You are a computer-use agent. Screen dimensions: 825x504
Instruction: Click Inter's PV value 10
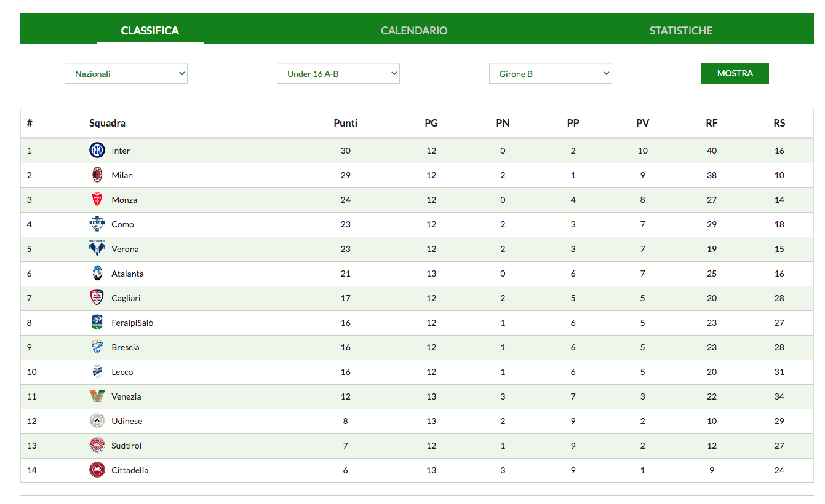(x=643, y=151)
